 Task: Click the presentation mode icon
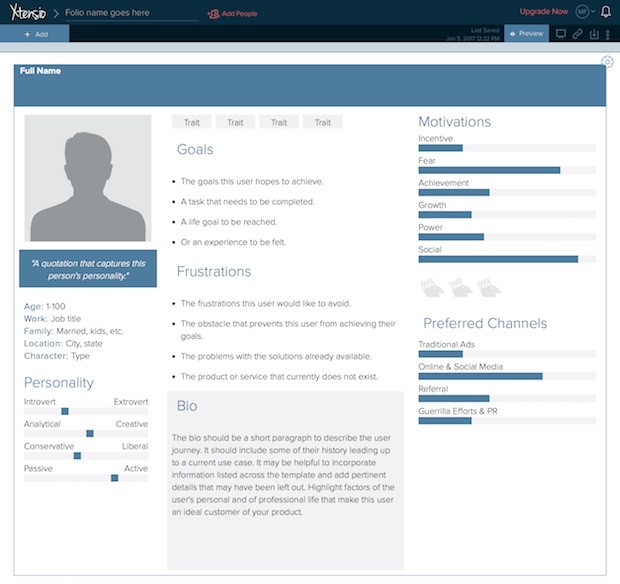[560, 33]
